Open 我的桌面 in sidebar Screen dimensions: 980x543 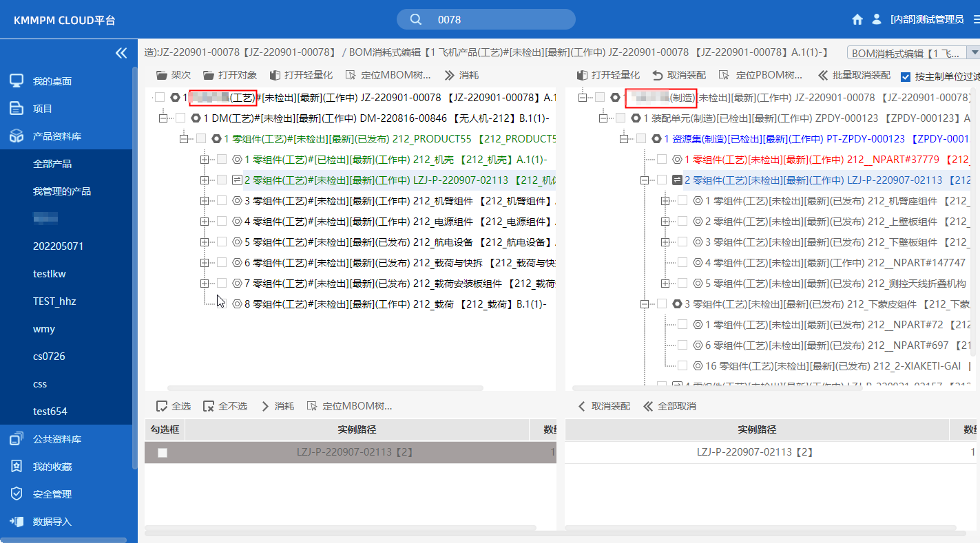coord(52,81)
